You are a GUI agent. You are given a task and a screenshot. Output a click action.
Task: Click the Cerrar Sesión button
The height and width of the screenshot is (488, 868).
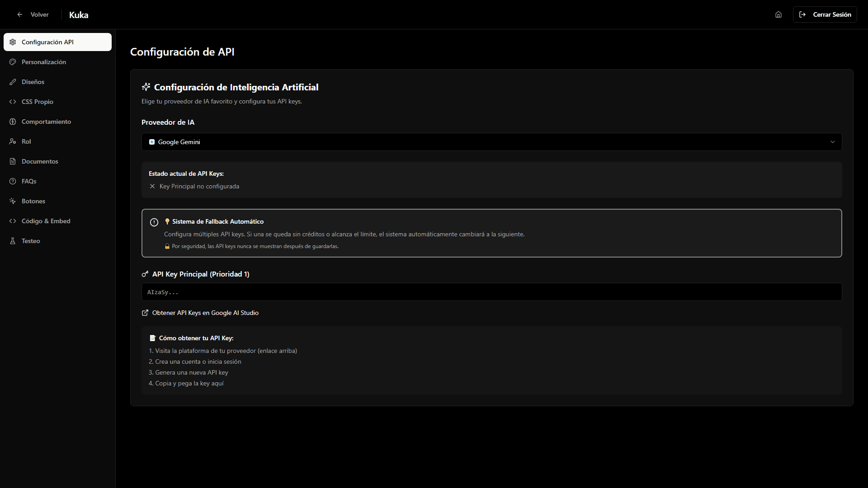pos(825,14)
